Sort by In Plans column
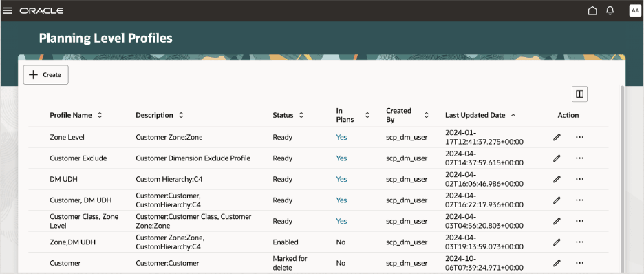 (367, 116)
